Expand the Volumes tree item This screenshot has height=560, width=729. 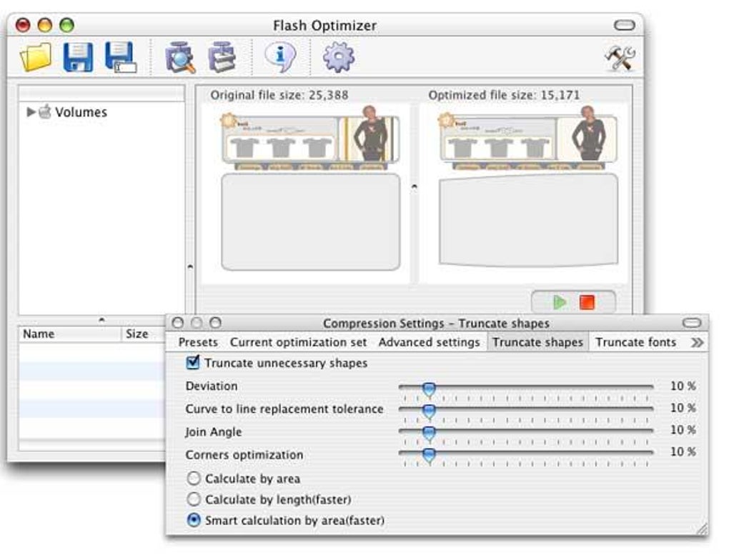click(31, 111)
